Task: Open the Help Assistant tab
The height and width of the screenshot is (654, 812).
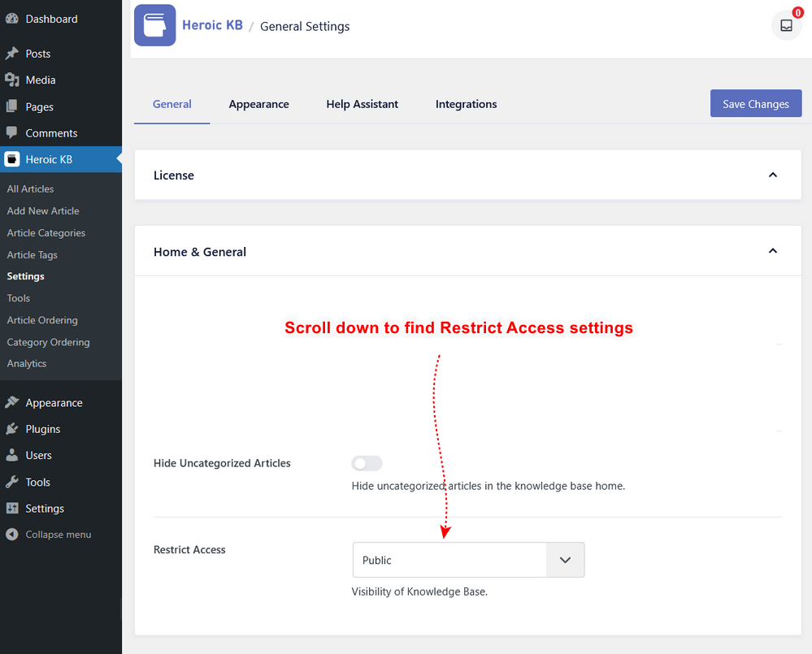Action: coord(362,104)
